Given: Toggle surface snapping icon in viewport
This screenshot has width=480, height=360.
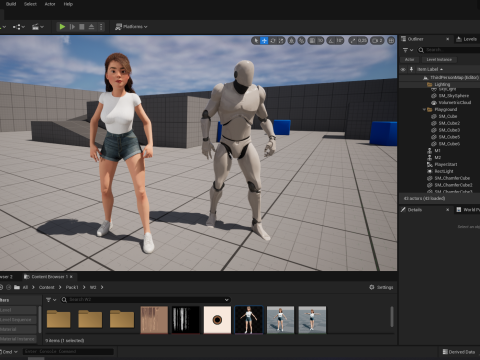Looking at the screenshot, I should coord(301,41).
